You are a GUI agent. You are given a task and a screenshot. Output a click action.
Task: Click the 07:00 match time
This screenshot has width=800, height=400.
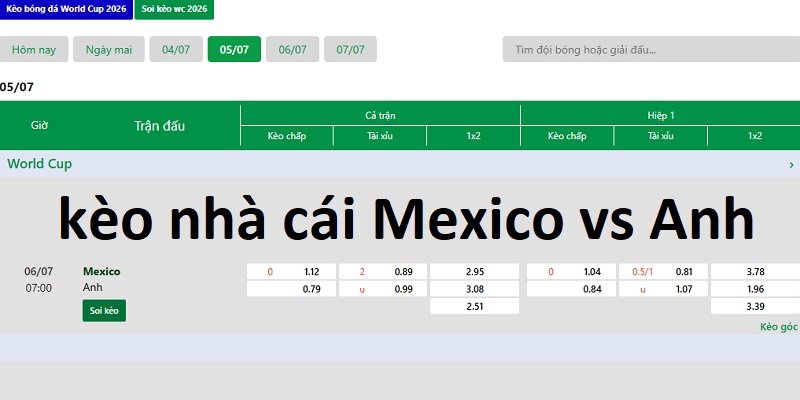(x=39, y=288)
